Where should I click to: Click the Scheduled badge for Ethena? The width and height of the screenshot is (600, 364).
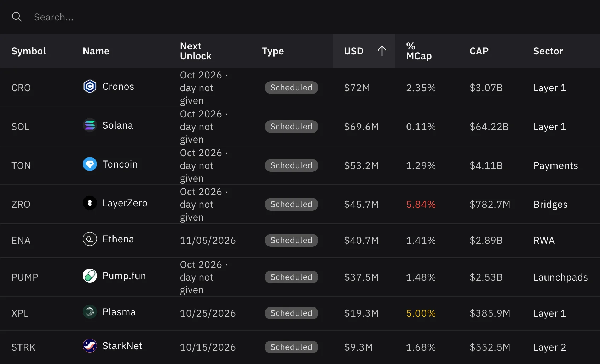tap(292, 240)
